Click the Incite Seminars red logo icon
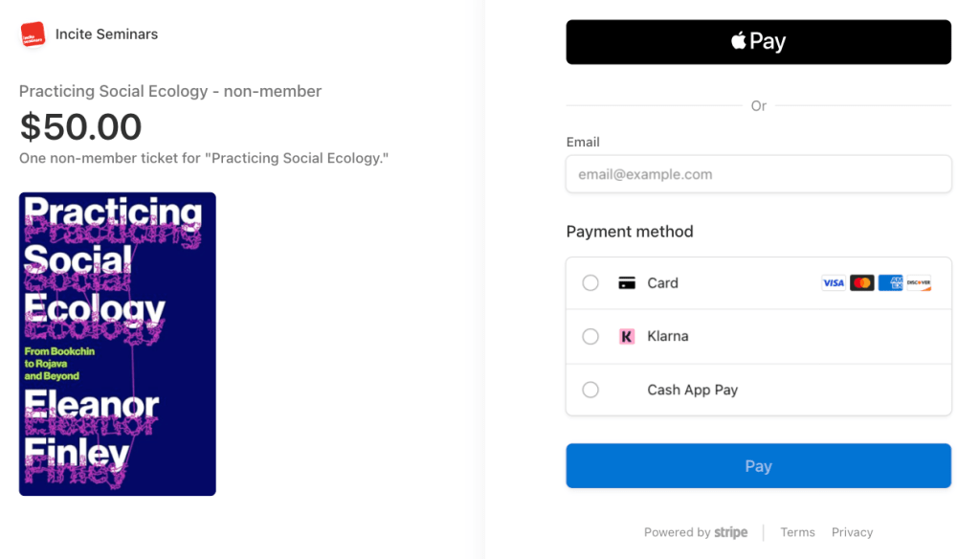980x559 pixels. [33, 34]
